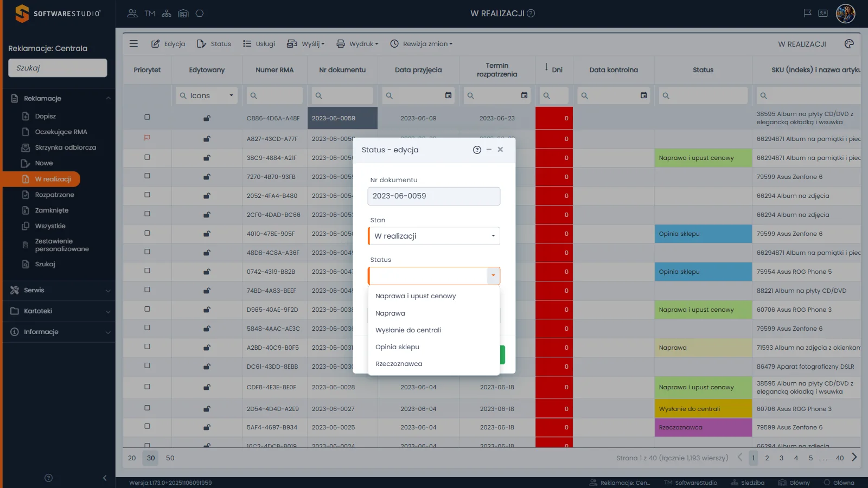Open the Stan dropdown showing W realizacji
868x488 pixels.
coord(434,236)
